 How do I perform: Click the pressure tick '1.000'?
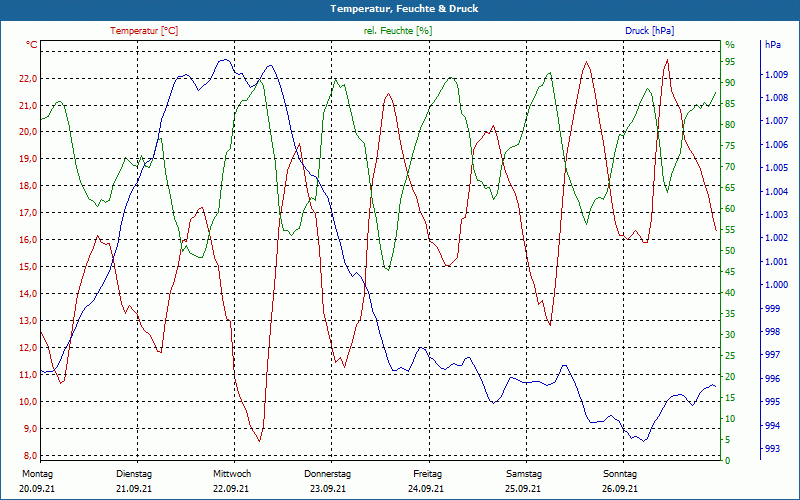(x=777, y=285)
